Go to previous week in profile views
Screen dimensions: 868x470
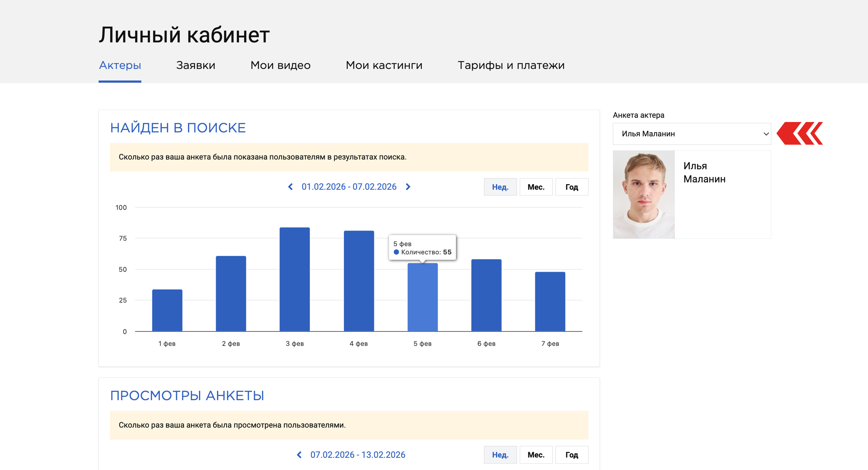click(299, 455)
